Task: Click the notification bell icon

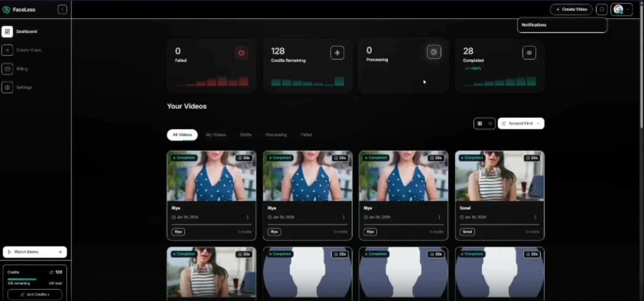Action: click(x=601, y=9)
